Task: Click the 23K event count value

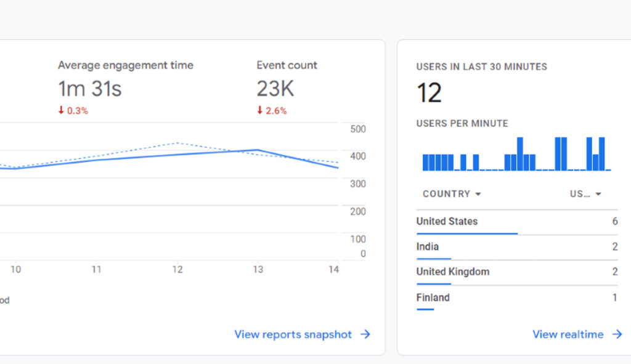Action: (x=275, y=89)
